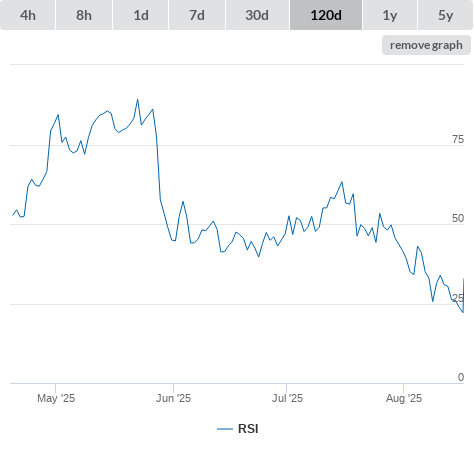The image size is (474, 455).
Task: Click the mid-July RSI peak on the line
Action: pos(342,182)
